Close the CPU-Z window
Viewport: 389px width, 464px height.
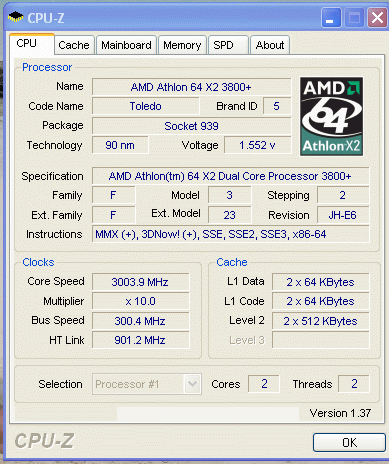[377, 18]
